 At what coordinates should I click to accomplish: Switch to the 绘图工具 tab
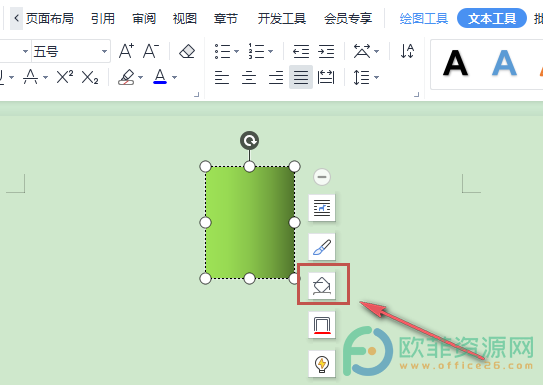424,18
